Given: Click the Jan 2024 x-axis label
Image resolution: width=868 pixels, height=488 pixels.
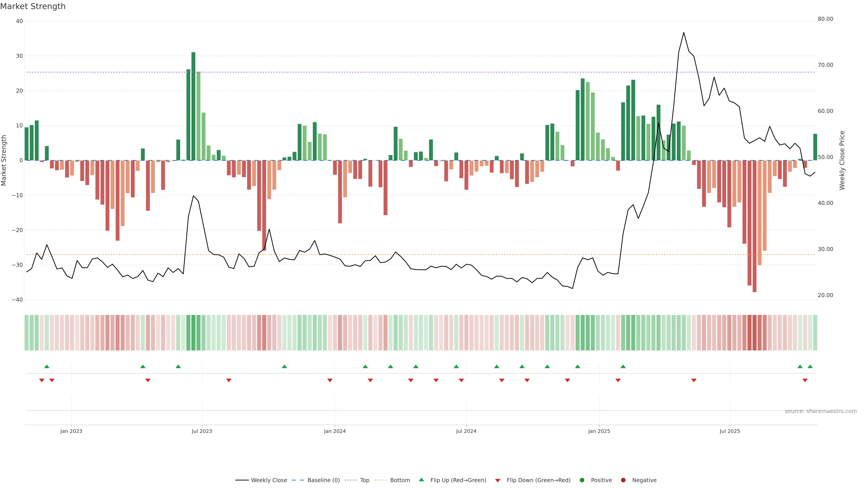Looking at the screenshot, I should click(335, 431).
